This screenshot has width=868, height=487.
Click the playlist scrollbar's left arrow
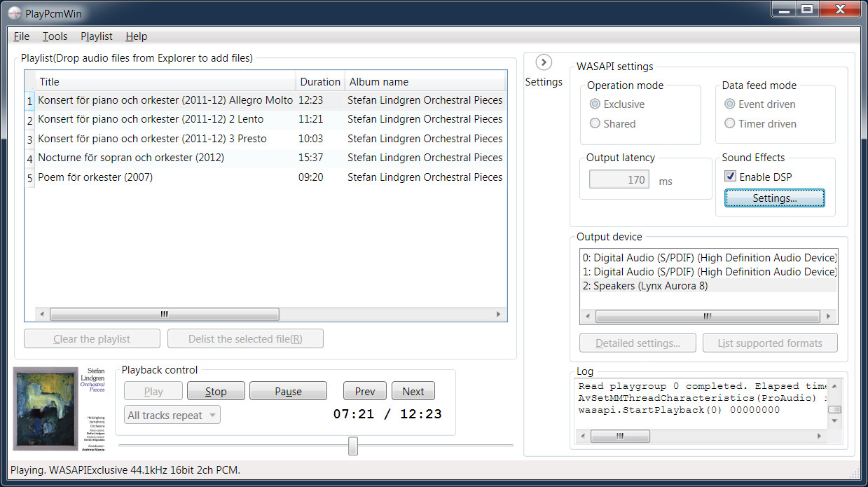coord(42,315)
